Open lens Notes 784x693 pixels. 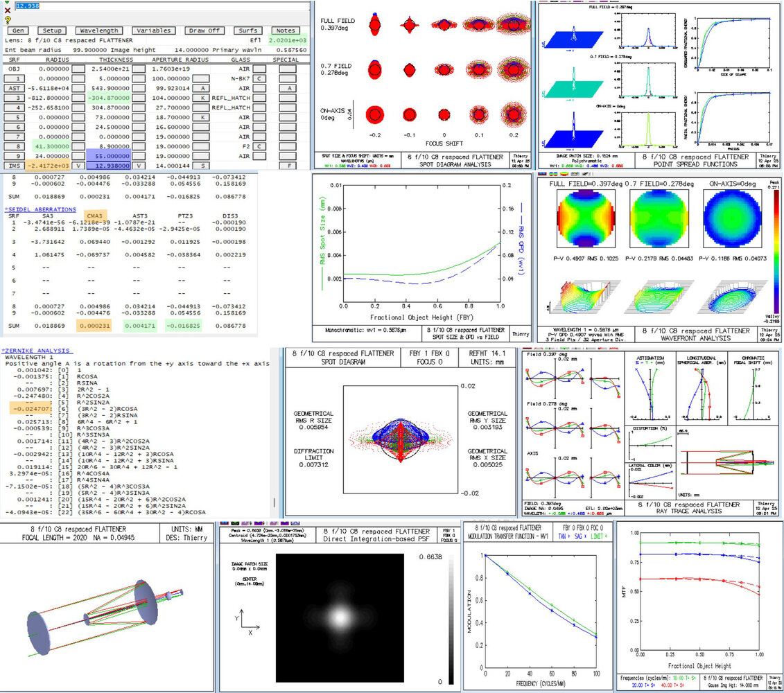(286, 31)
